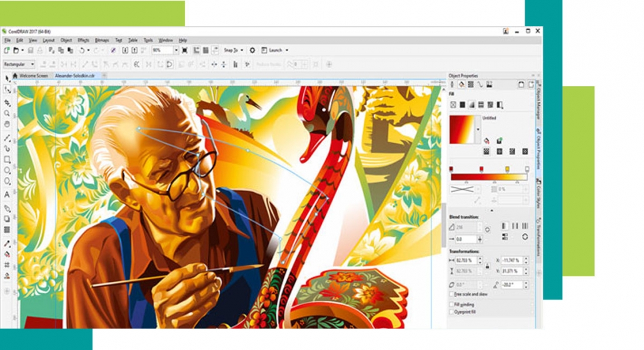The height and width of the screenshot is (350, 644).
Task: Select the Crop tool
Action: coord(7,102)
